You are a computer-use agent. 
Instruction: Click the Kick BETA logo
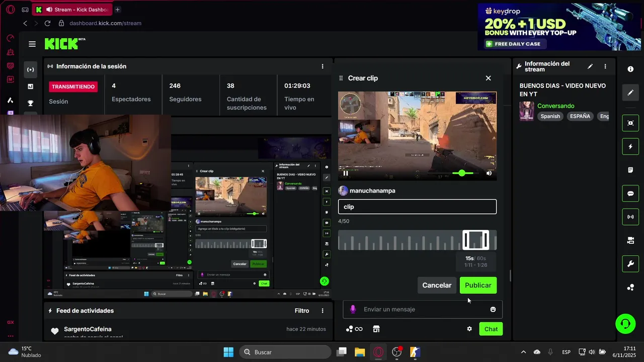65,44
